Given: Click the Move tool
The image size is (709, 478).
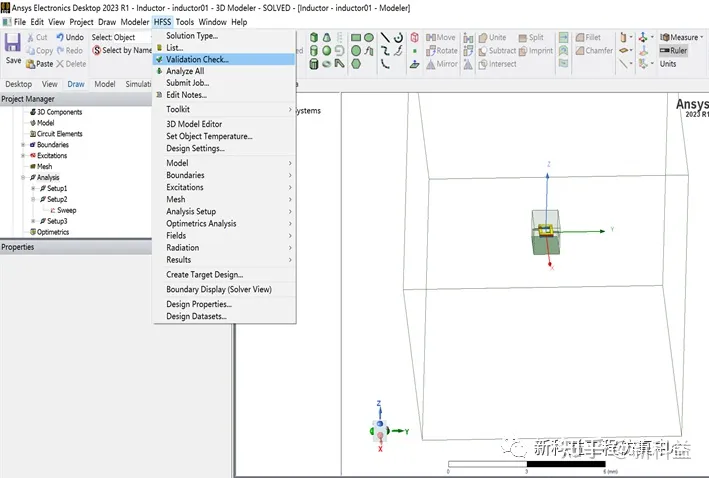Looking at the screenshot, I should [x=440, y=37].
